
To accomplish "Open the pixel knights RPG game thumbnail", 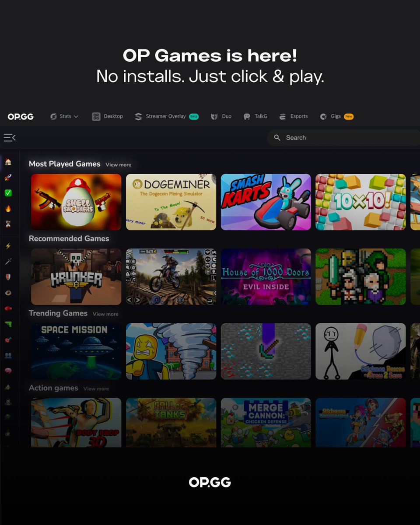I will (360, 277).
